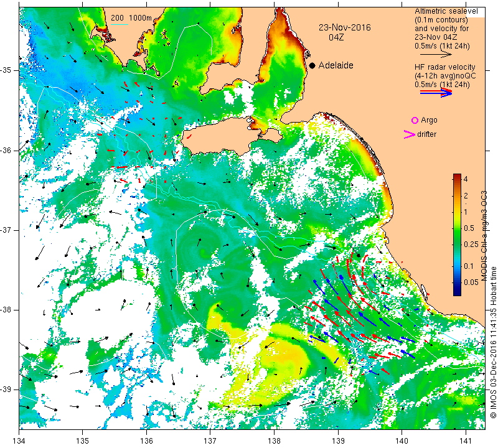Viewport: 498px width, 448px height.
Task: Click the black Adelaide city marker dot
Action: (x=312, y=65)
